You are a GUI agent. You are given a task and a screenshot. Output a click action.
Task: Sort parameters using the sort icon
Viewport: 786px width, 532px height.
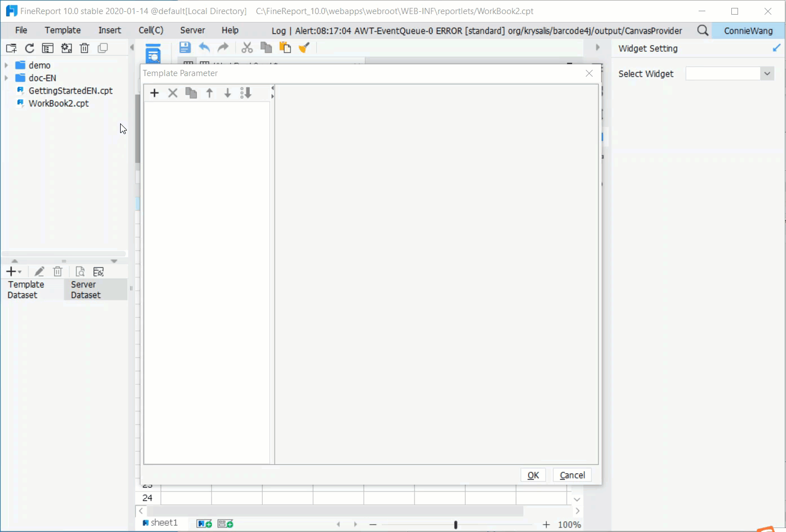(246, 93)
